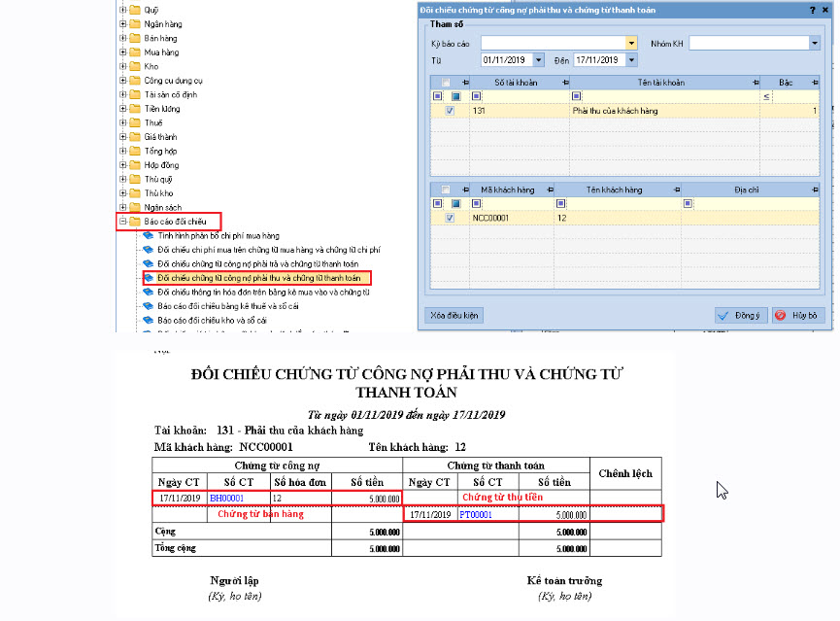Click report icon for công nợ phải trả

point(149,263)
